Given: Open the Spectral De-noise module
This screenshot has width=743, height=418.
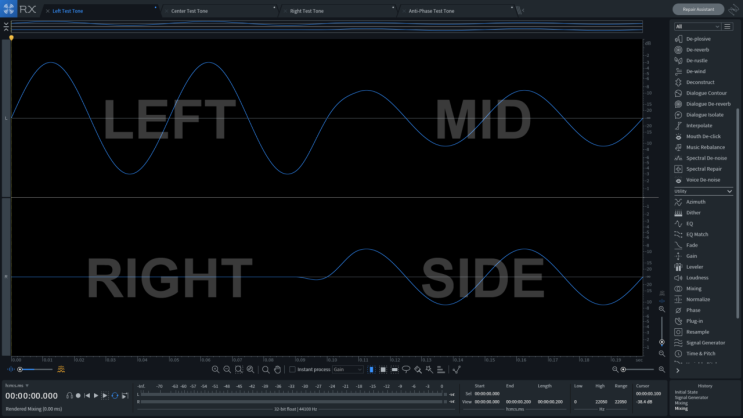Looking at the screenshot, I should pos(703,158).
